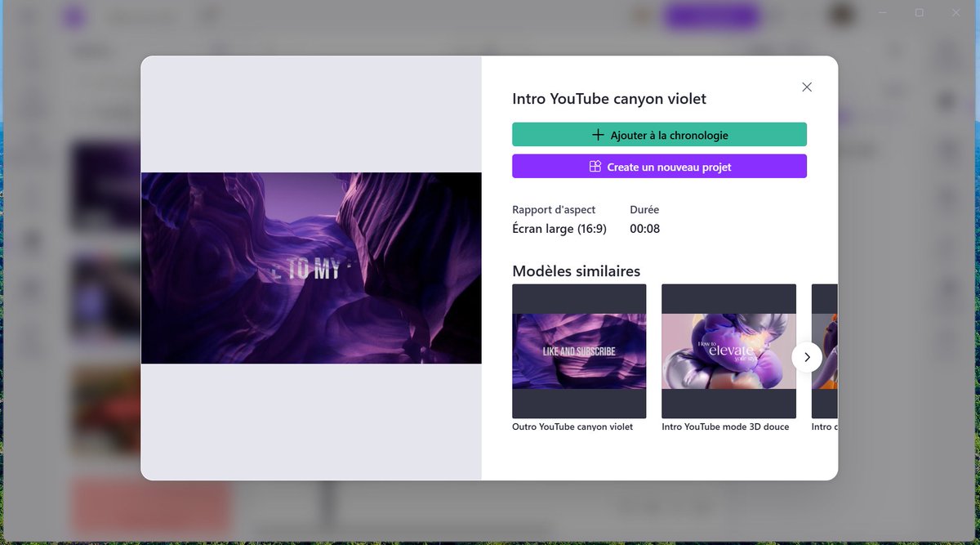
Task: Click the Ajouter à la chronologie button
Action: pos(659,133)
